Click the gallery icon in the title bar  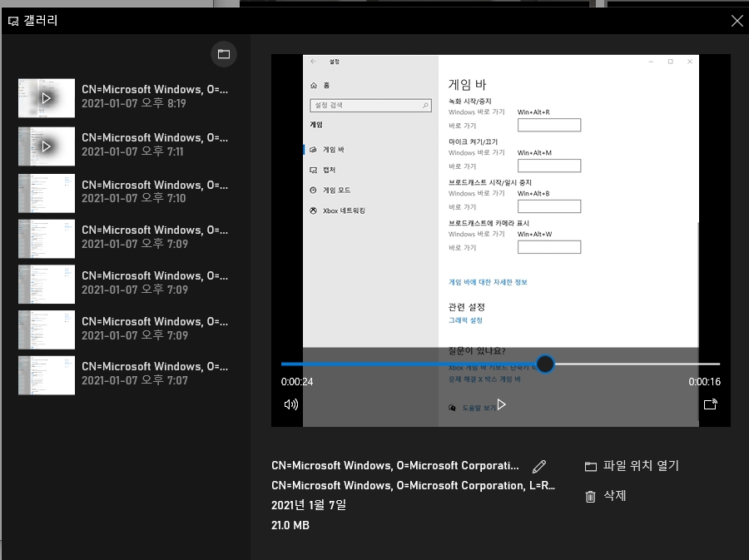(x=13, y=21)
